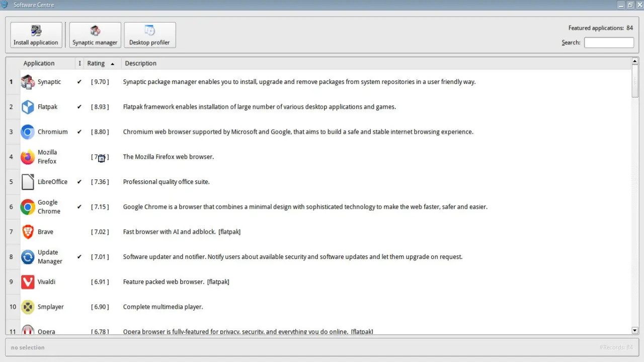This screenshot has height=362, width=644.
Task: Click the [ 7.02 ] rating value
Action: (x=100, y=232)
